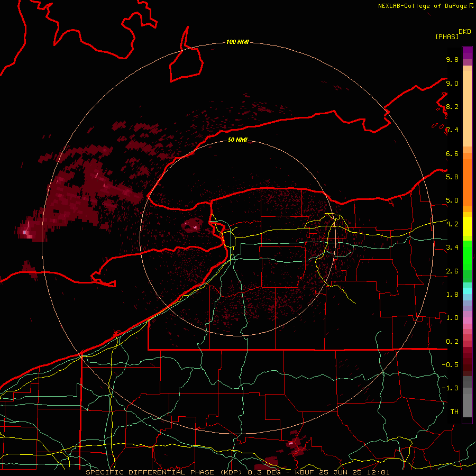Click the 5.8 value on the color scale

pos(452,177)
